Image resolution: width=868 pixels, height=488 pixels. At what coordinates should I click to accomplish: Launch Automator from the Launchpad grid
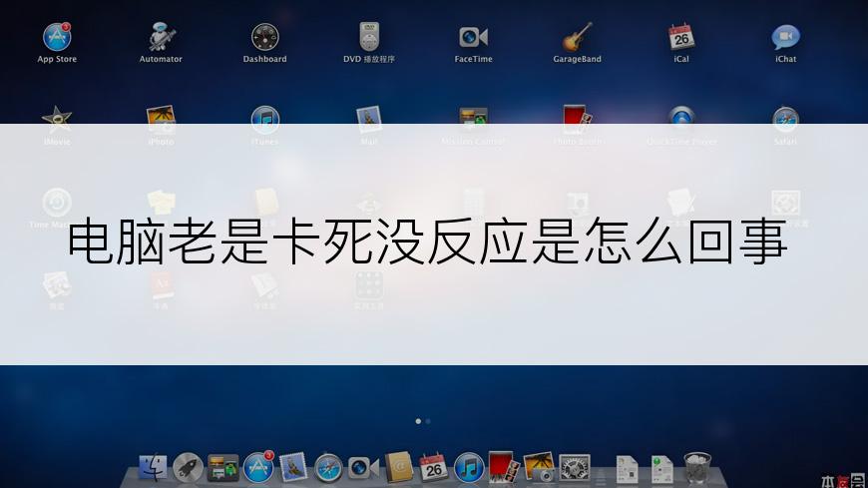tap(161, 37)
